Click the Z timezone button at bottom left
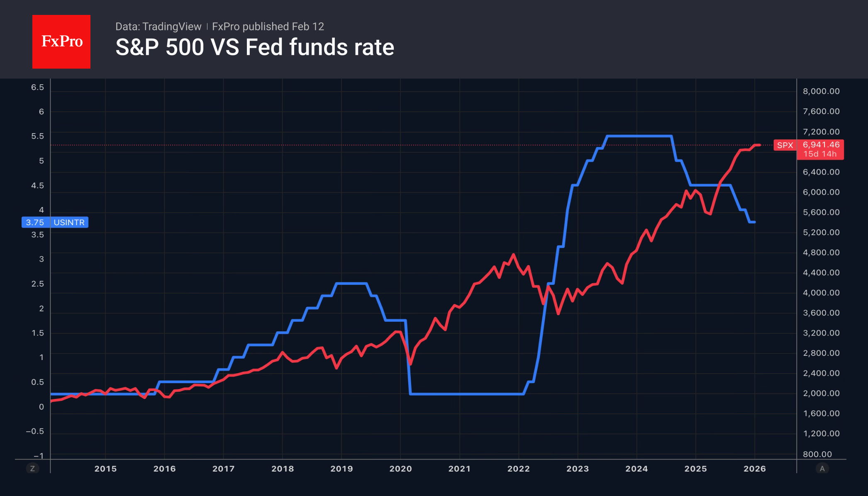 tap(32, 469)
